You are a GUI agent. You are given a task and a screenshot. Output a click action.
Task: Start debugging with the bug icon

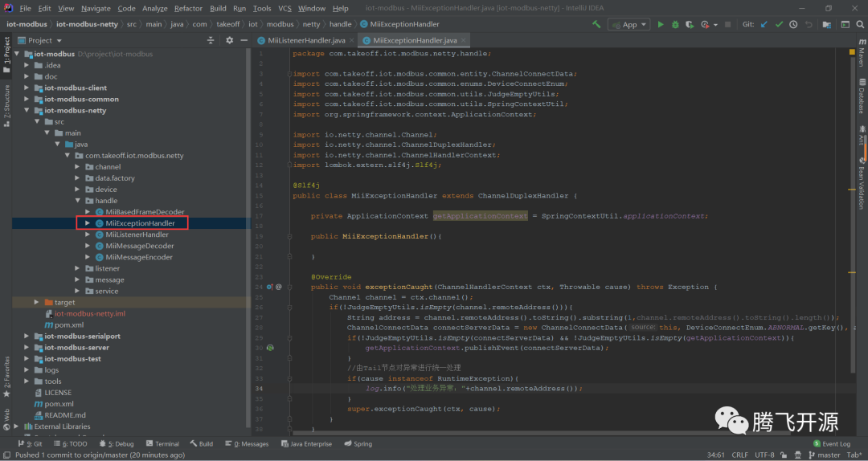tap(674, 25)
